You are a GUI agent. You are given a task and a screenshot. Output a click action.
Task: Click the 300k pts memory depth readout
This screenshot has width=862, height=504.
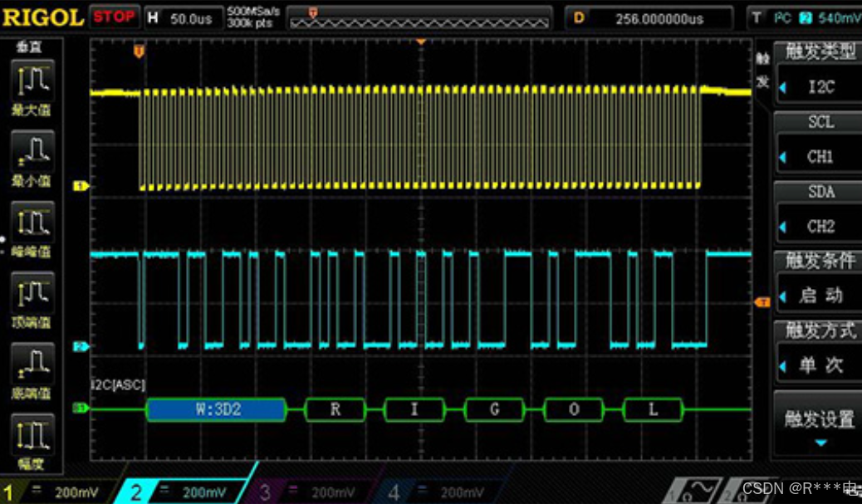click(x=250, y=23)
